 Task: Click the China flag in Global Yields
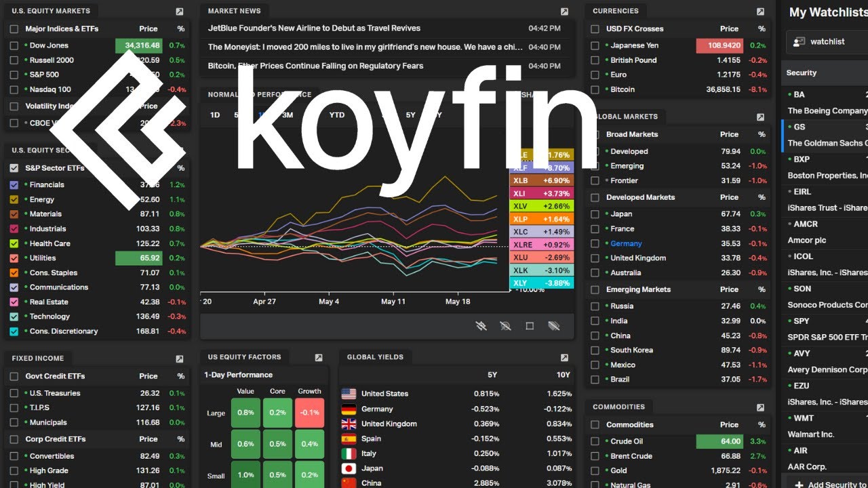349,483
